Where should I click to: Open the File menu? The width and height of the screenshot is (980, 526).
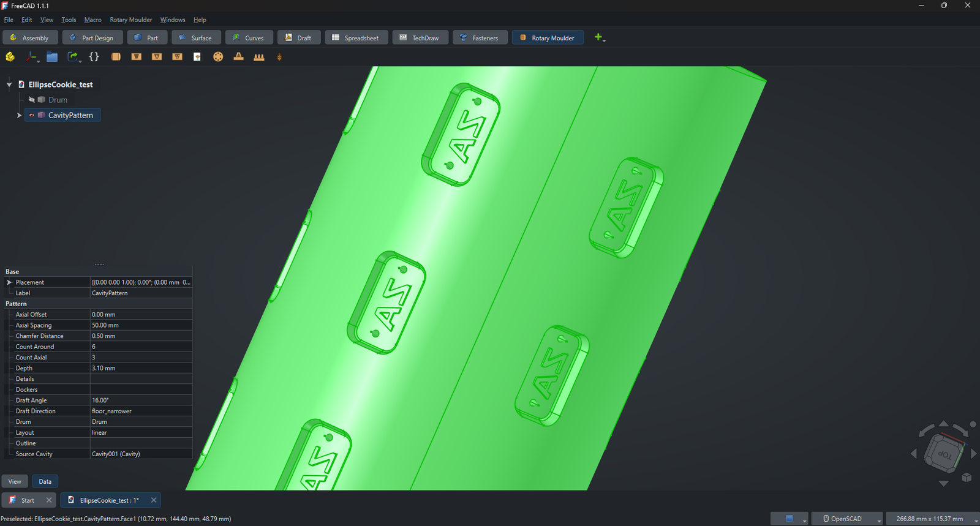[9, 20]
